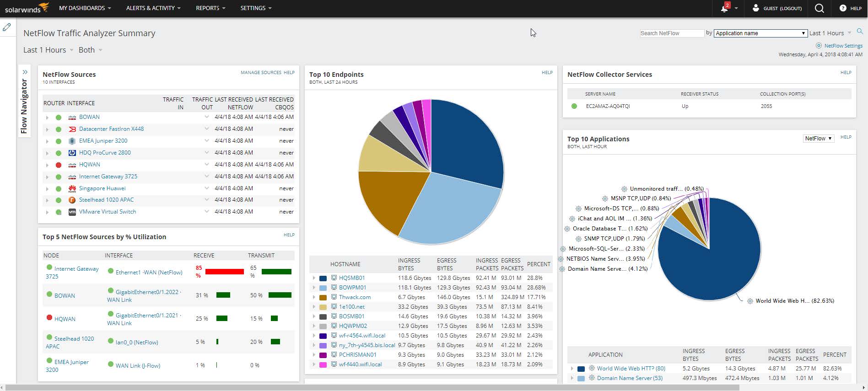Click Steelhead 1020 APAC vendor icon
This screenshot has width=868, height=391.
coord(72,200)
